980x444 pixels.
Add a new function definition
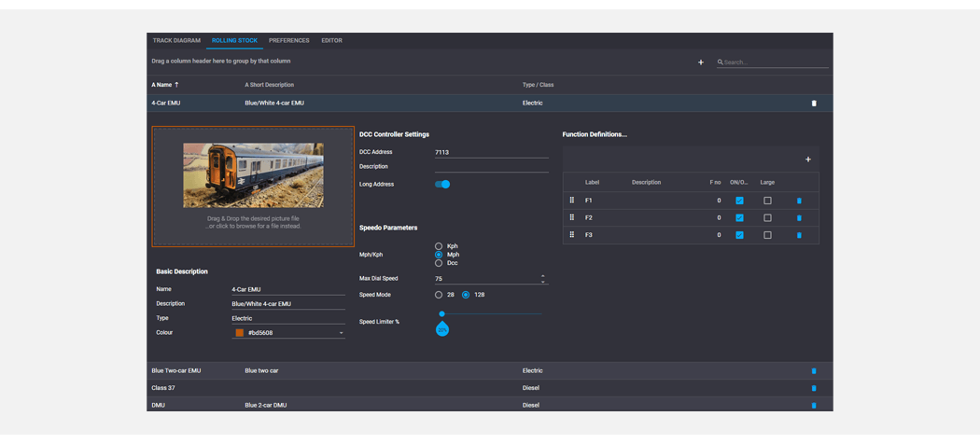808,160
